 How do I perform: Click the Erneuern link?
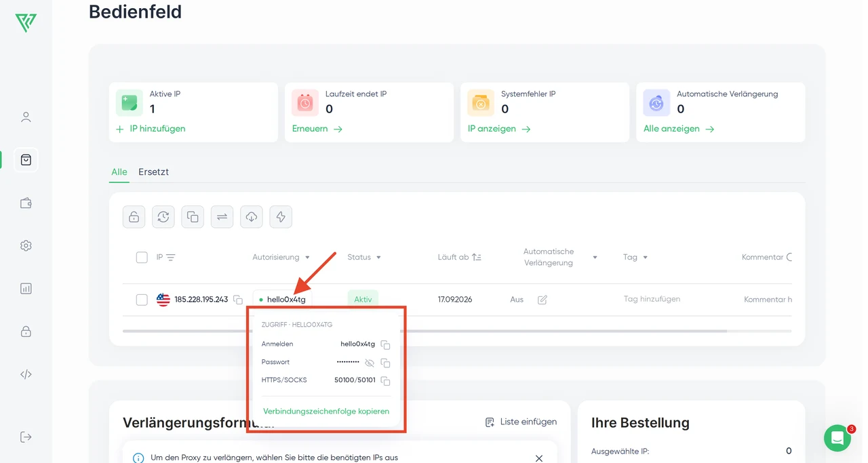tap(317, 129)
